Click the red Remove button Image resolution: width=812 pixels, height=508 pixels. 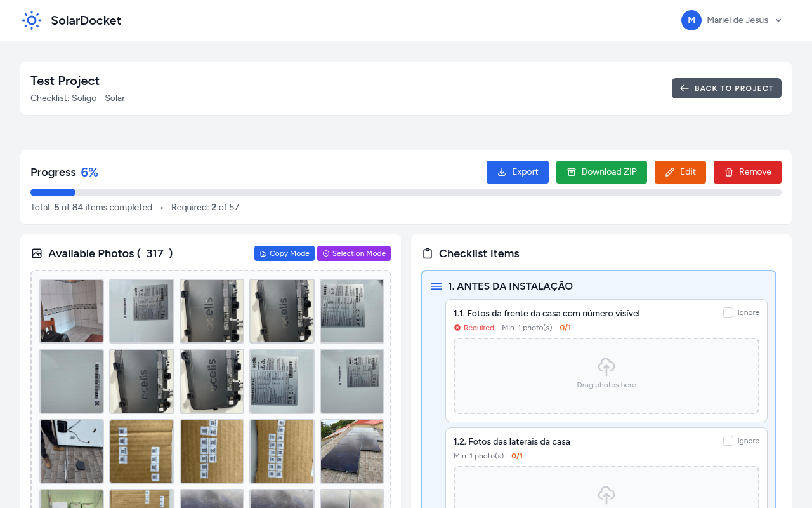point(747,172)
